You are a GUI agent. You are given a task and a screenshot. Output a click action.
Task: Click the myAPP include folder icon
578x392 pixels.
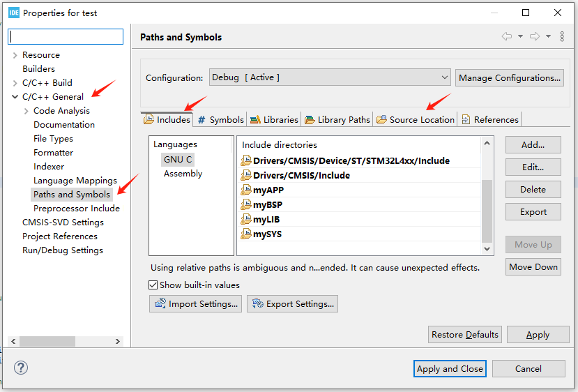[x=245, y=190]
